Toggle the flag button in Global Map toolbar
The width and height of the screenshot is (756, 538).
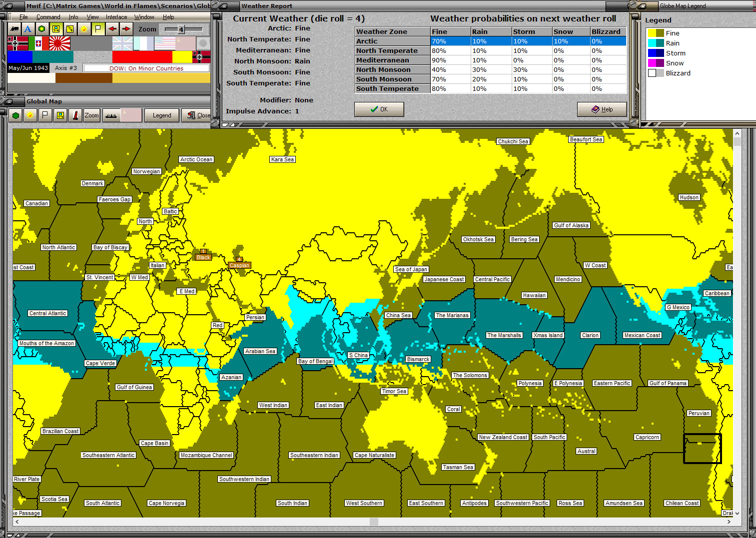click(x=45, y=115)
